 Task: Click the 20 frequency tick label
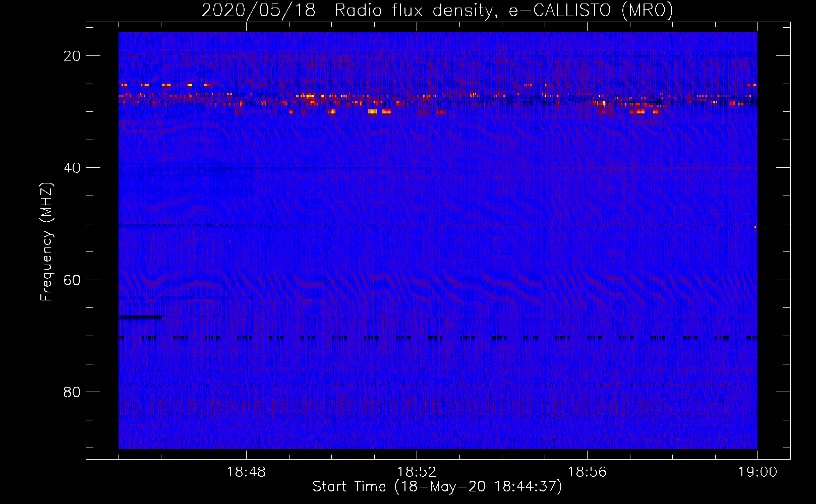pyautogui.click(x=72, y=56)
